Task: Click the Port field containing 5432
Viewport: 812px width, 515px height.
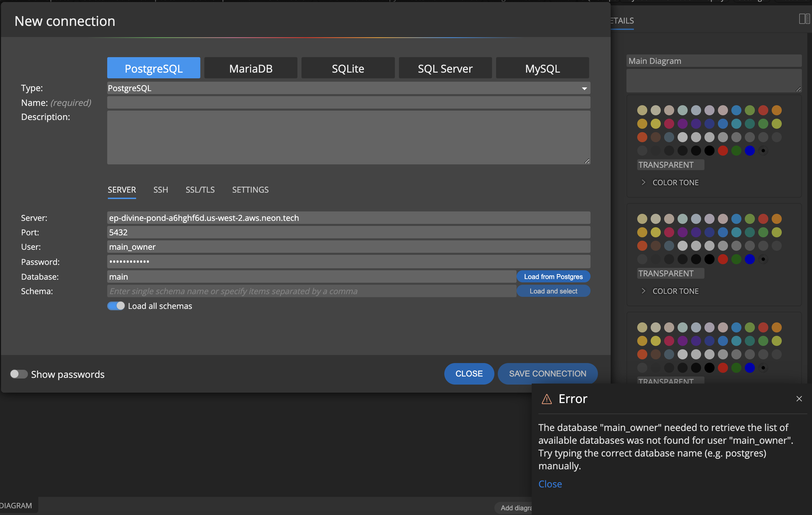Action: [348, 232]
